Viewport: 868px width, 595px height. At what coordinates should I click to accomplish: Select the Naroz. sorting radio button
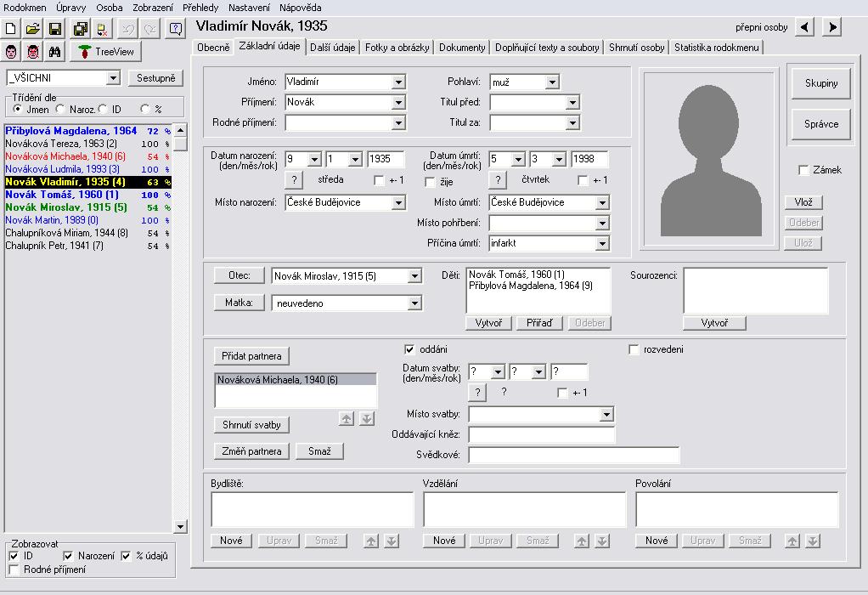point(60,109)
